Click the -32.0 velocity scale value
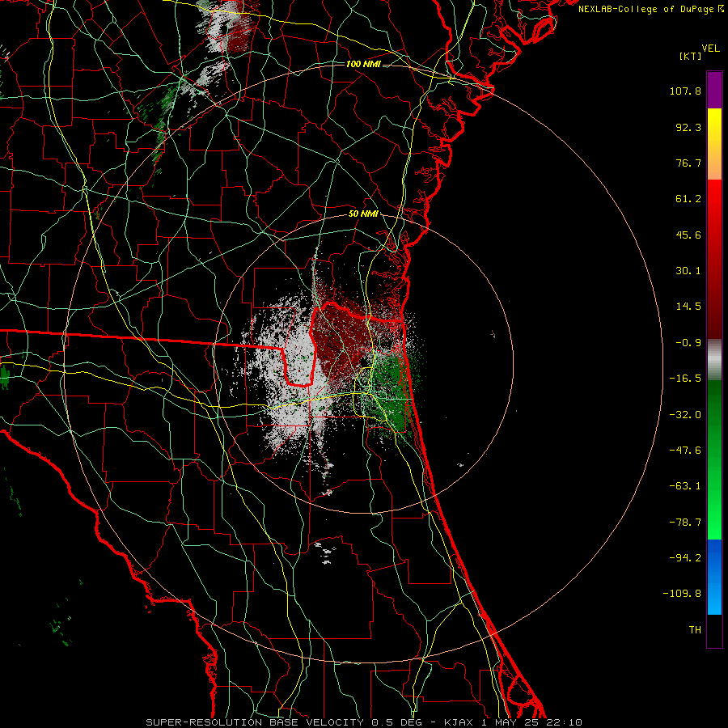The image size is (728, 728). tap(685, 415)
